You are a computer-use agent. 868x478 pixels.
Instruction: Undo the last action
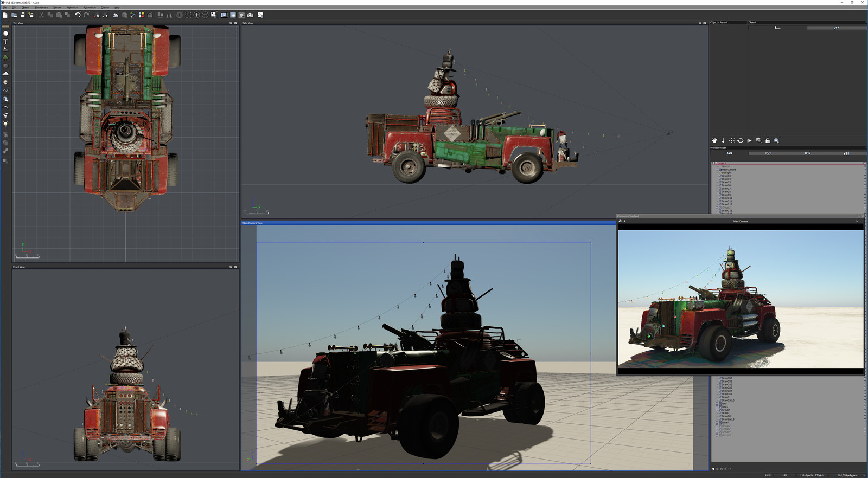click(78, 15)
